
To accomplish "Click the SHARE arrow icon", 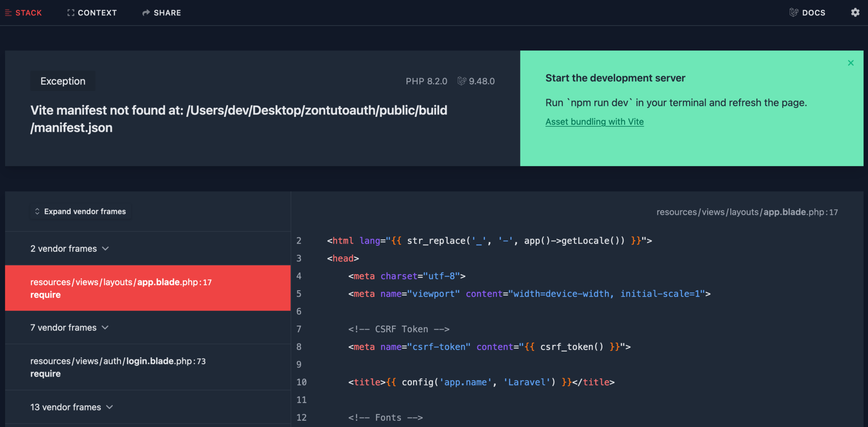I will click(146, 12).
